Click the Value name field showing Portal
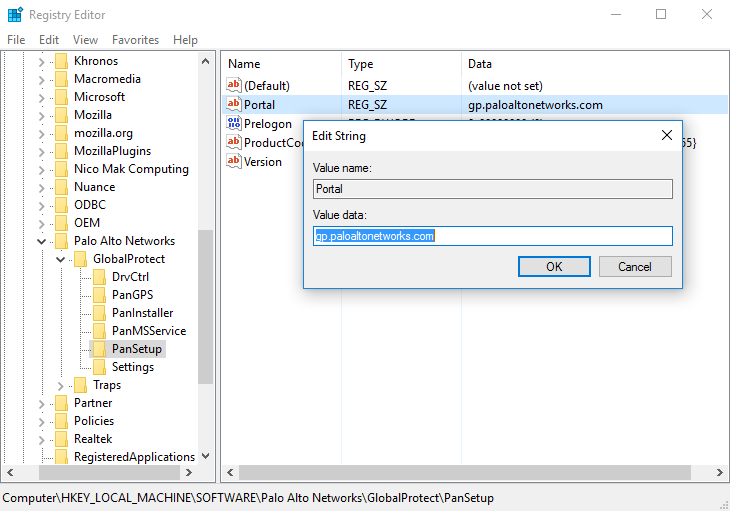730x511 pixels. pos(493,189)
